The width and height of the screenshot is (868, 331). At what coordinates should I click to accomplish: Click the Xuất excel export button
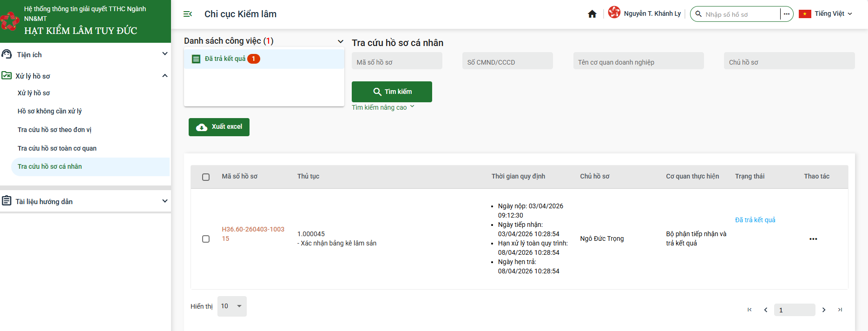coord(219,127)
